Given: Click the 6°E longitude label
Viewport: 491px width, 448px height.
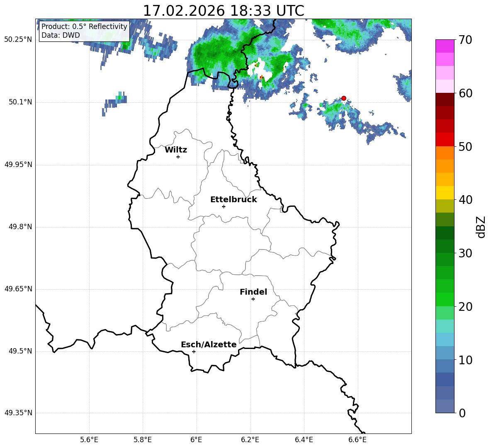Looking at the screenshot, I should click(x=196, y=440).
